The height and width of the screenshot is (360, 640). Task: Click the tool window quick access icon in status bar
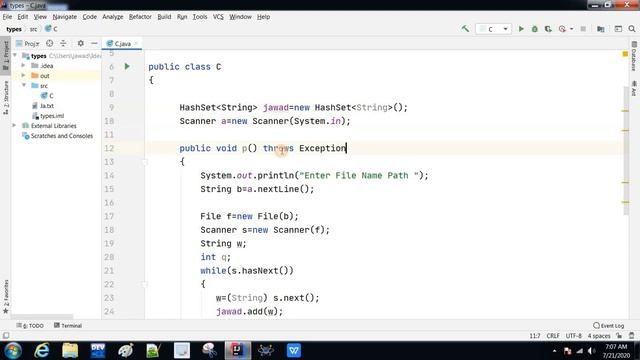(6, 336)
